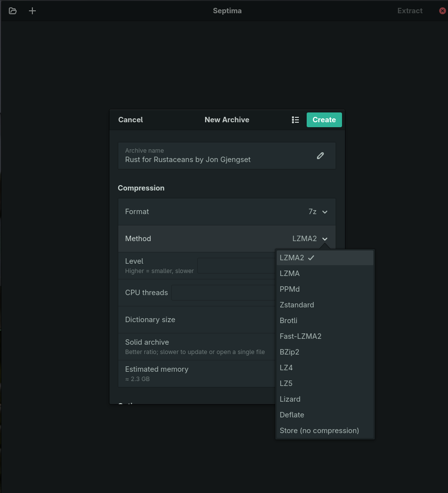
Task: Click the New Archive dialog title
Action: (x=227, y=120)
